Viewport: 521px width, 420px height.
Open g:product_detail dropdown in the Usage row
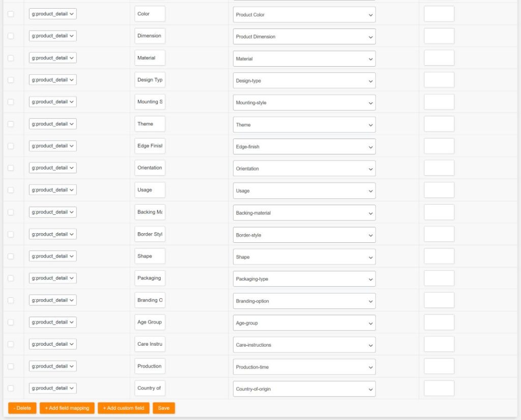pos(52,190)
